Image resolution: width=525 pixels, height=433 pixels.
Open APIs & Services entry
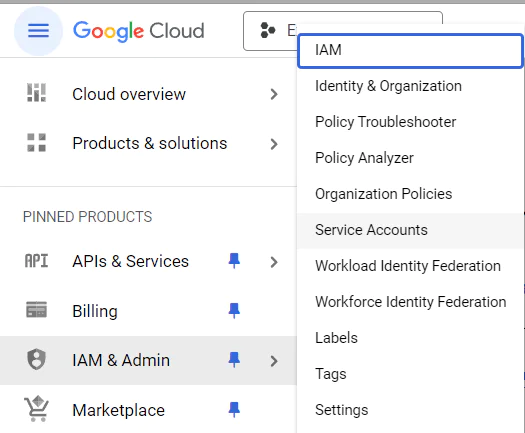[148, 262]
